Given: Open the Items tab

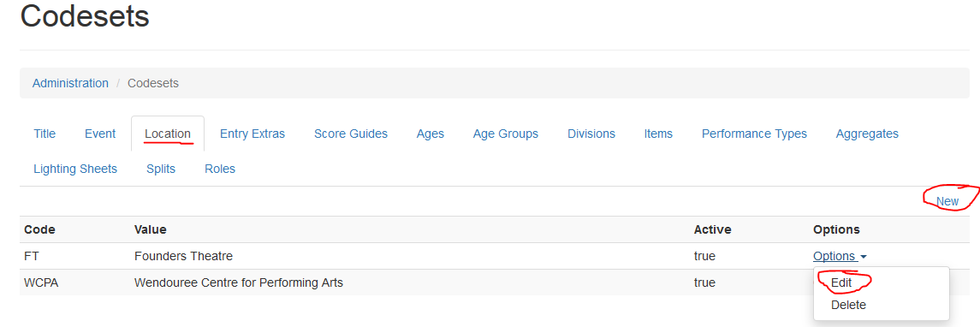Looking at the screenshot, I should tap(658, 134).
